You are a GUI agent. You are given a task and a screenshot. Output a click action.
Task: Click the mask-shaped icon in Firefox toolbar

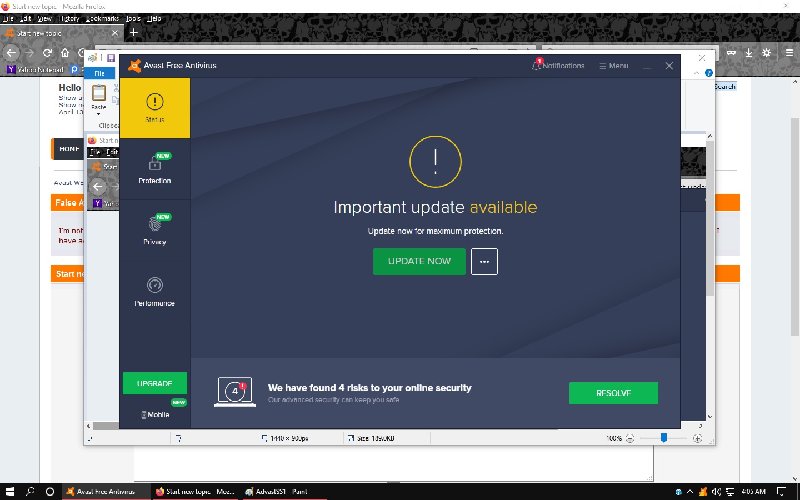pyautogui.click(x=731, y=53)
